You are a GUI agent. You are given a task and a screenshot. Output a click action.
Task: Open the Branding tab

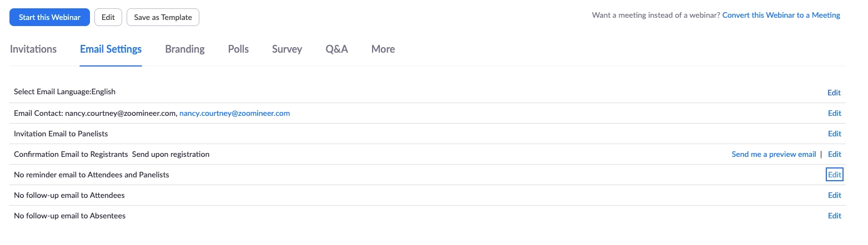(x=185, y=49)
